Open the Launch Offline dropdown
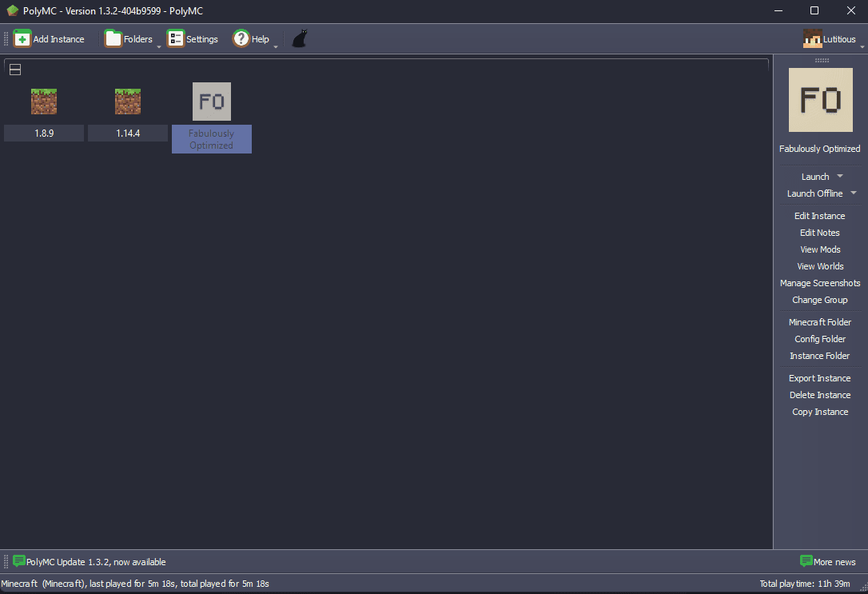This screenshot has height=594, width=868. (x=853, y=193)
